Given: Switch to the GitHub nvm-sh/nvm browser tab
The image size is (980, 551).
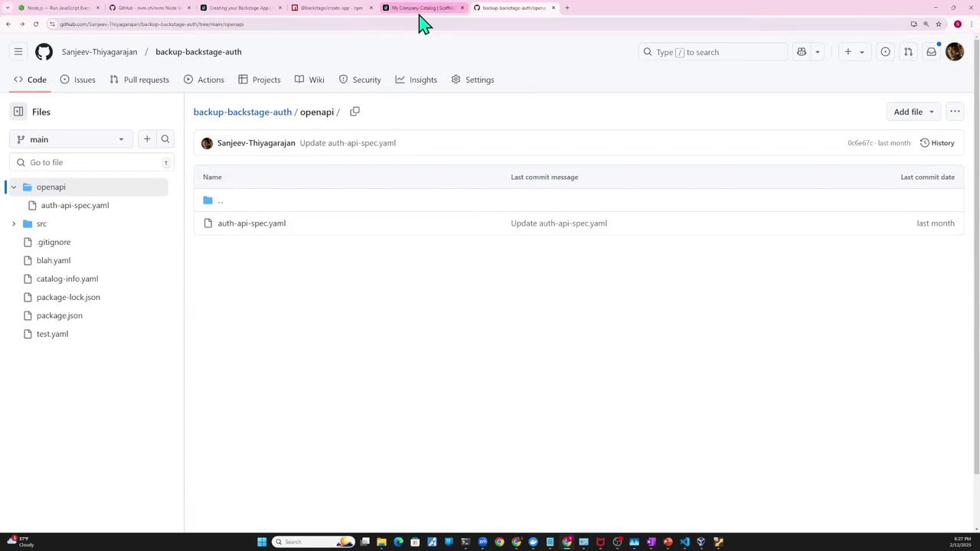Looking at the screenshot, I should 150,8.
